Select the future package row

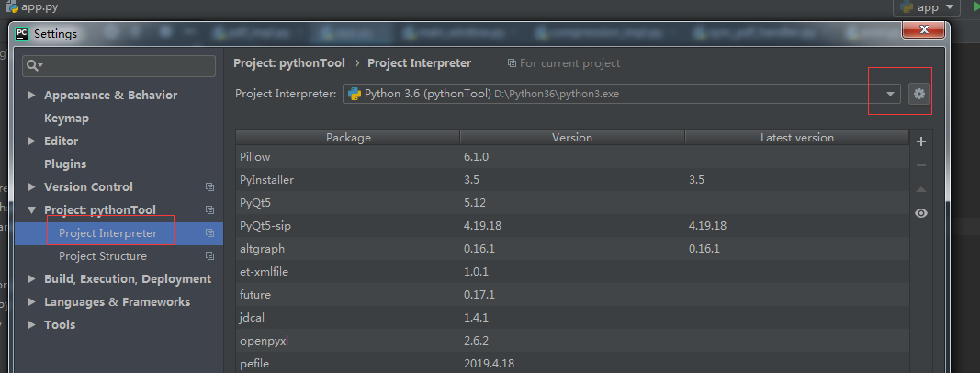(572, 294)
